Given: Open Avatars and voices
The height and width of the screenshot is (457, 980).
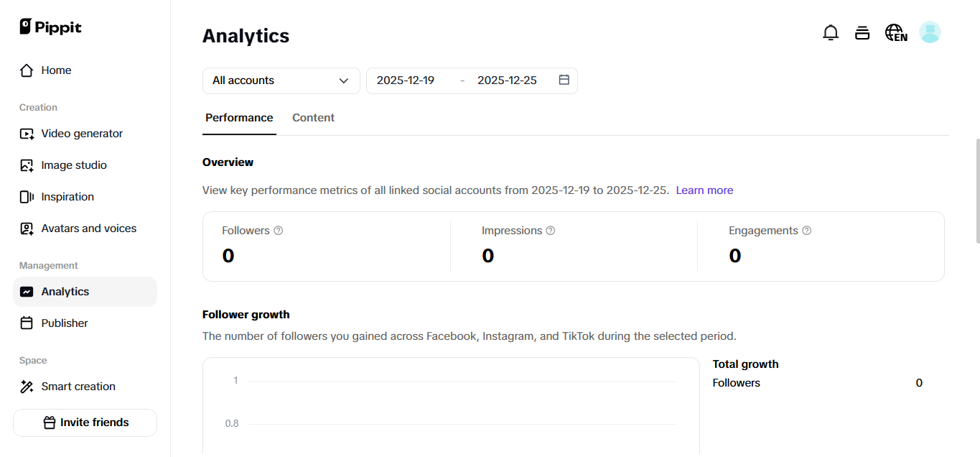Looking at the screenshot, I should coord(89,228).
